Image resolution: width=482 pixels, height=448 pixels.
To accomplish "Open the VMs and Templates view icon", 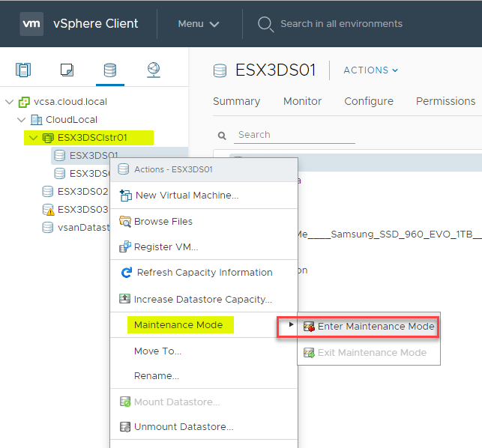I will tap(67, 70).
